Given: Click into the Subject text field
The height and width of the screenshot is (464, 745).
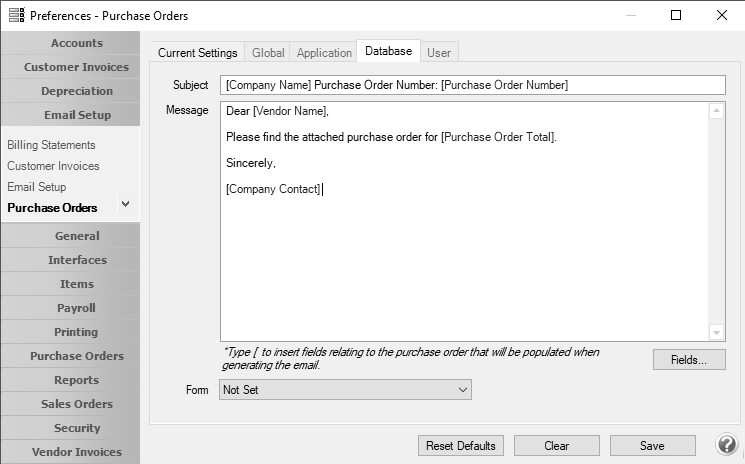Looking at the screenshot, I should point(472,85).
